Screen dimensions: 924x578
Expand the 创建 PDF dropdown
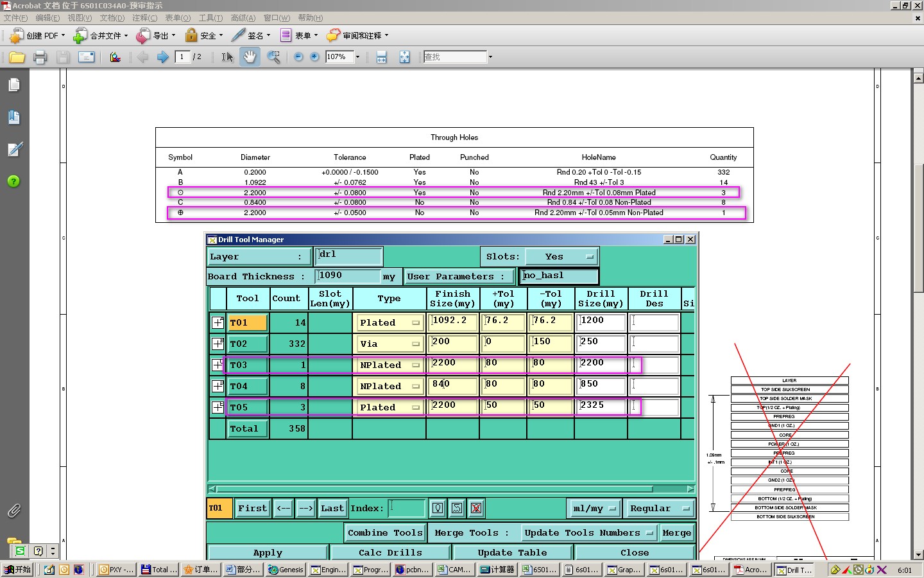coord(38,36)
